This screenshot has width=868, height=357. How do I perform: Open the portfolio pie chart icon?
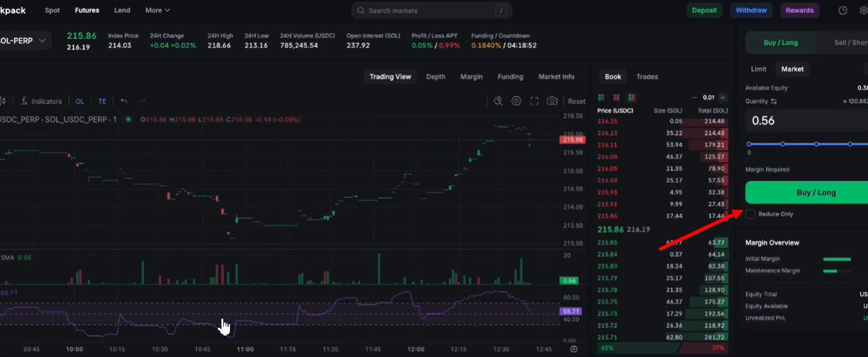tap(843, 10)
